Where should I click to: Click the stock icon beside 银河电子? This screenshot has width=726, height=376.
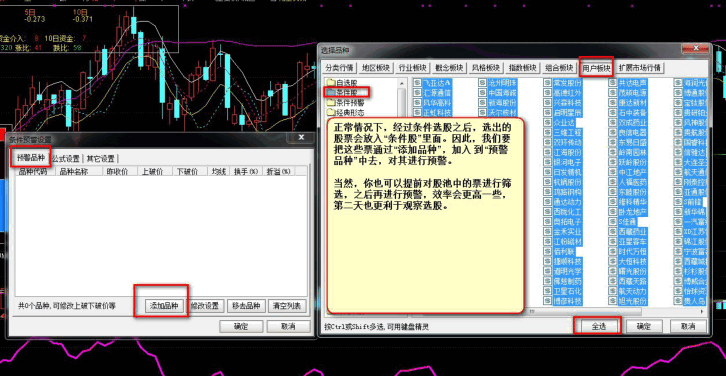[x=548, y=162]
